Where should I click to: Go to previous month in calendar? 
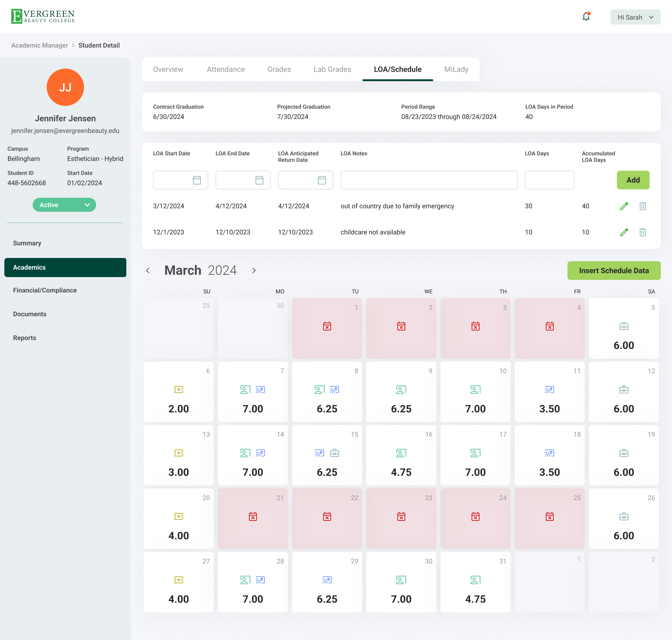148,271
